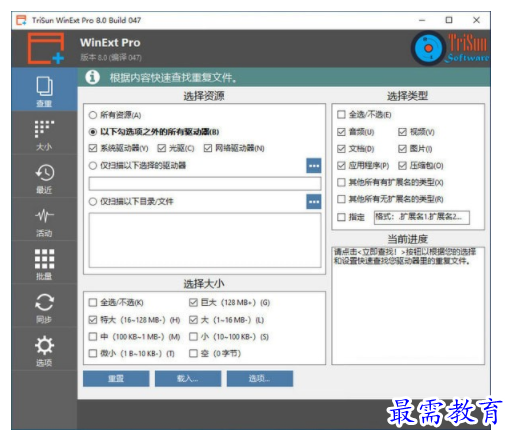Click the WinExt Pro header title
The height and width of the screenshot is (443, 511).
pyautogui.click(x=110, y=43)
